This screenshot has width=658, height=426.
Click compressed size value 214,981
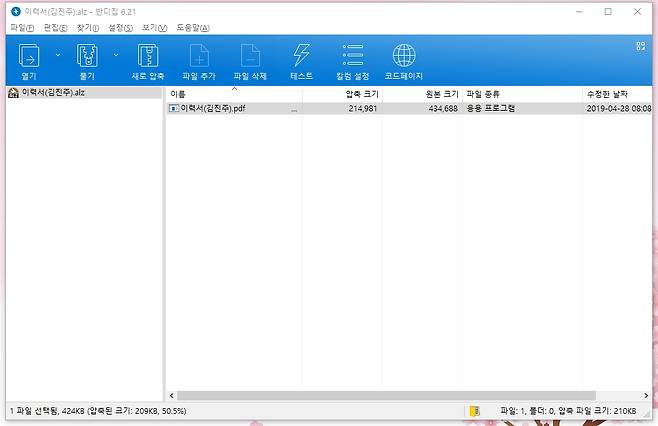363,108
